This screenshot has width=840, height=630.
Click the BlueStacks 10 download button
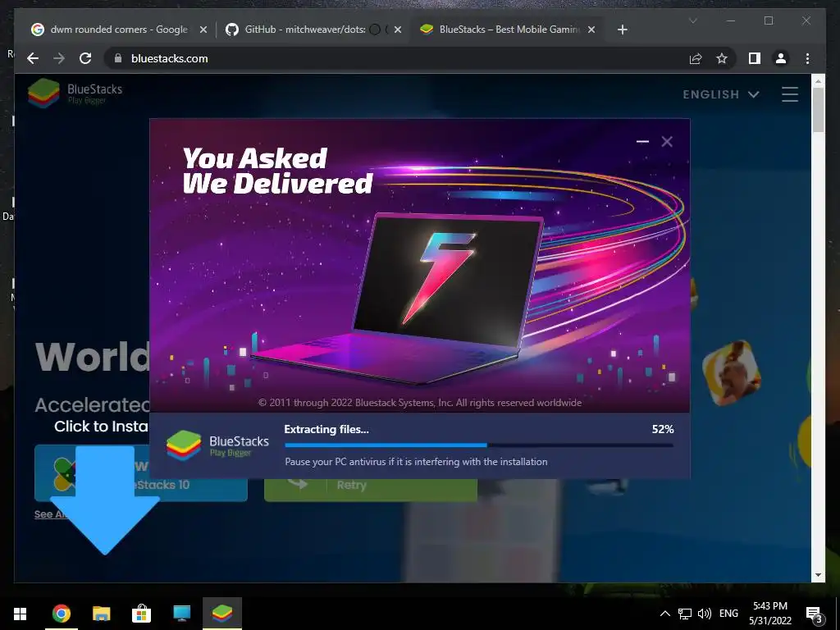coord(141,474)
